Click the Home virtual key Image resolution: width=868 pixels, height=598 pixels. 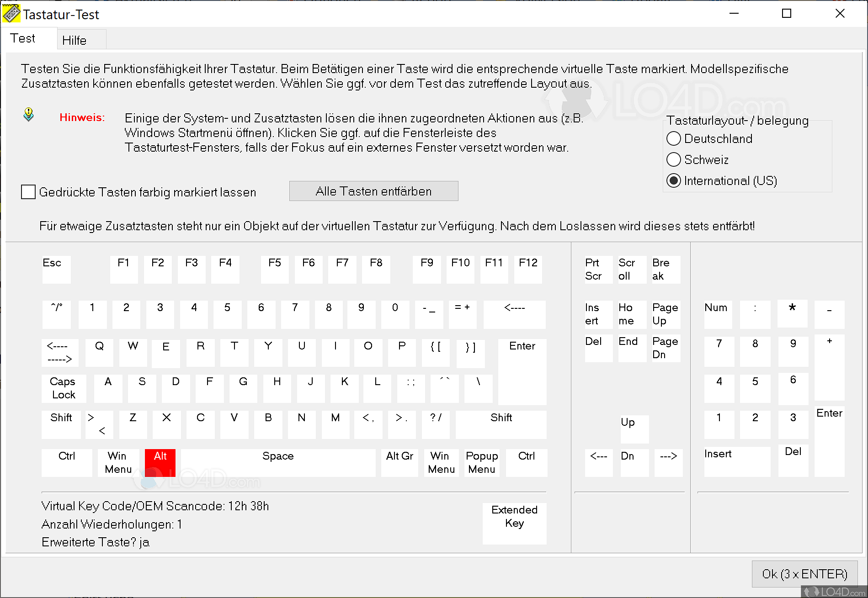[x=632, y=314]
